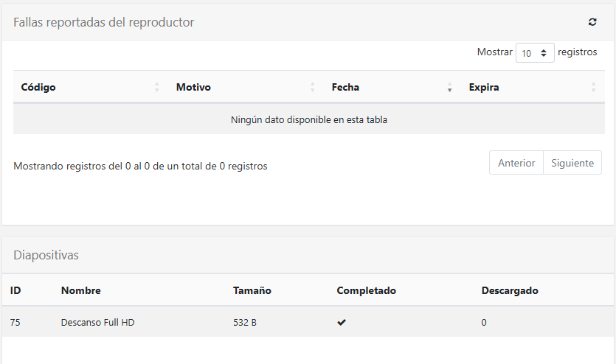
Task: Click the Completado checkmark for Descanso Full HD
Action: click(x=342, y=322)
